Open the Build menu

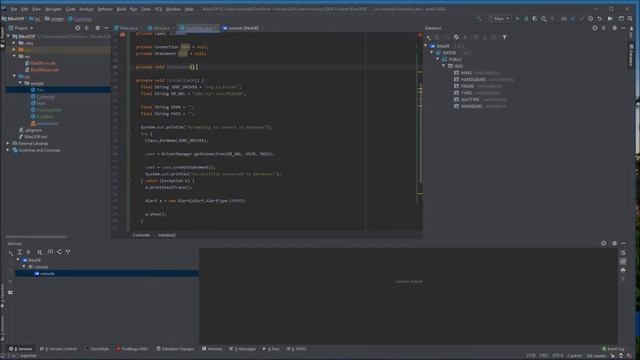pyautogui.click(x=121, y=9)
